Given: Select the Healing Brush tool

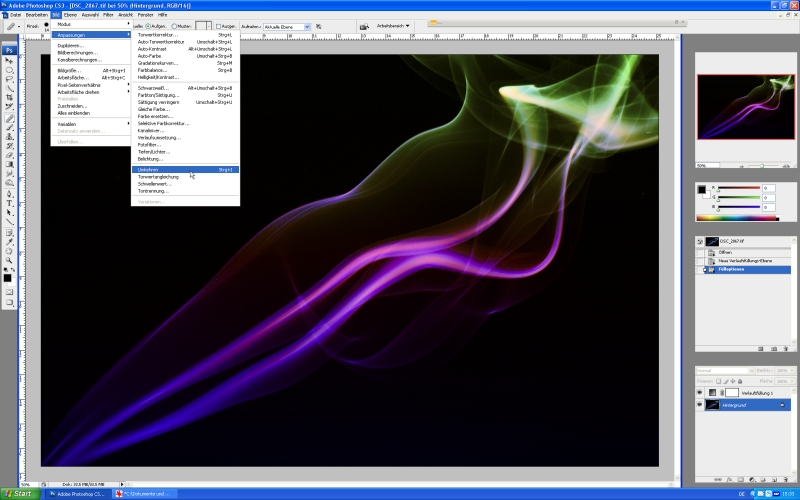Looking at the screenshot, I should (9, 118).
